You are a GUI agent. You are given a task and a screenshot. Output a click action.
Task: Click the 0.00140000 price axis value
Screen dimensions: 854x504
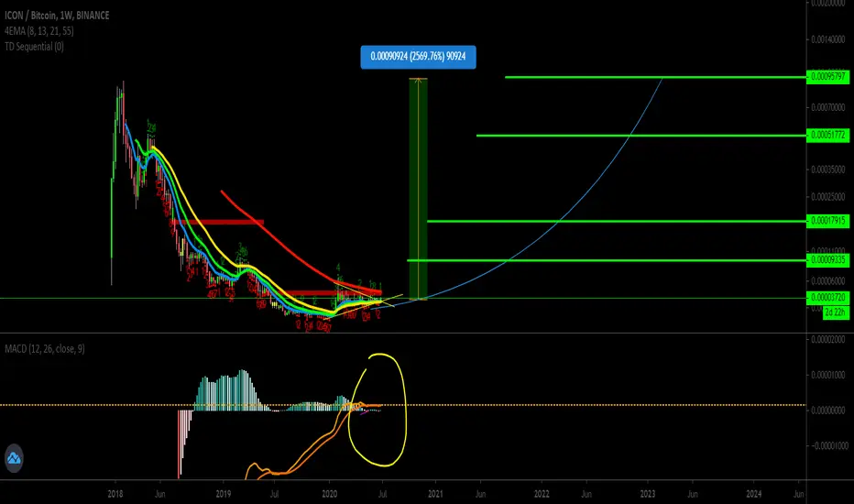pyautogui.click(x=828, y=39)
